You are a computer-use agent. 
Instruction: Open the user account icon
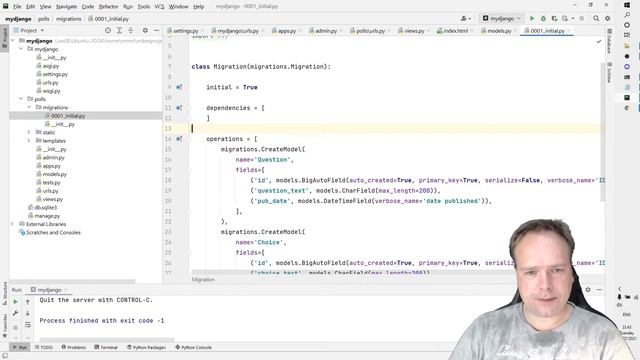tap(464, 18)
